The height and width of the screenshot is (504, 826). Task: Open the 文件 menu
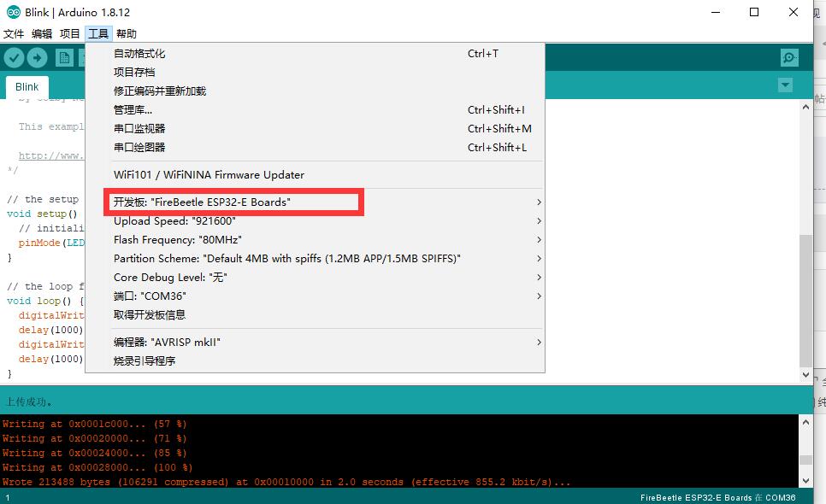14,33
